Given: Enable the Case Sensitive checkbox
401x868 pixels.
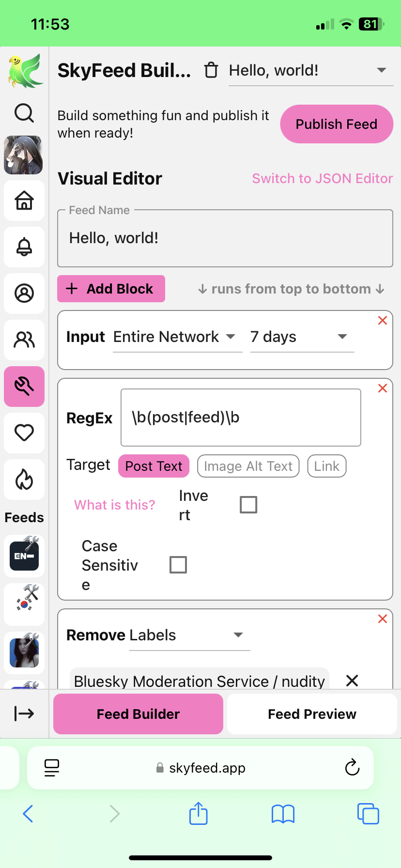Looking at the screenshot, I should click(x=178, y=565).
